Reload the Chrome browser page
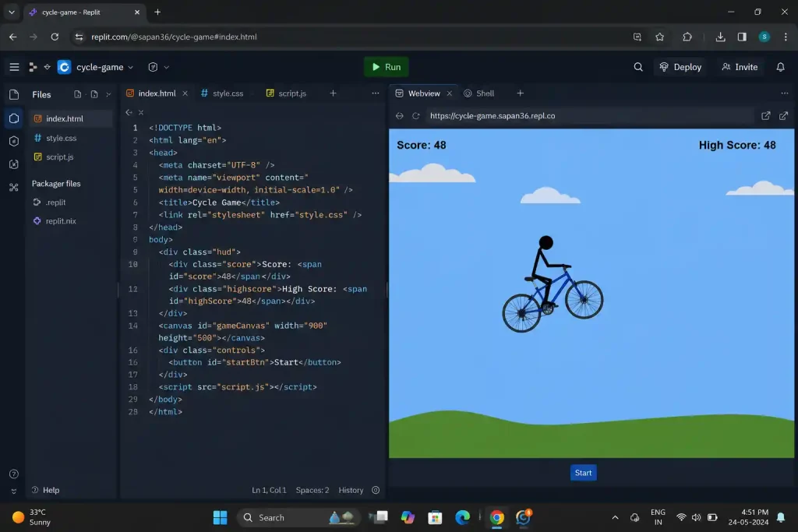This screenshot has width=798, height=532. coord(55,37)
